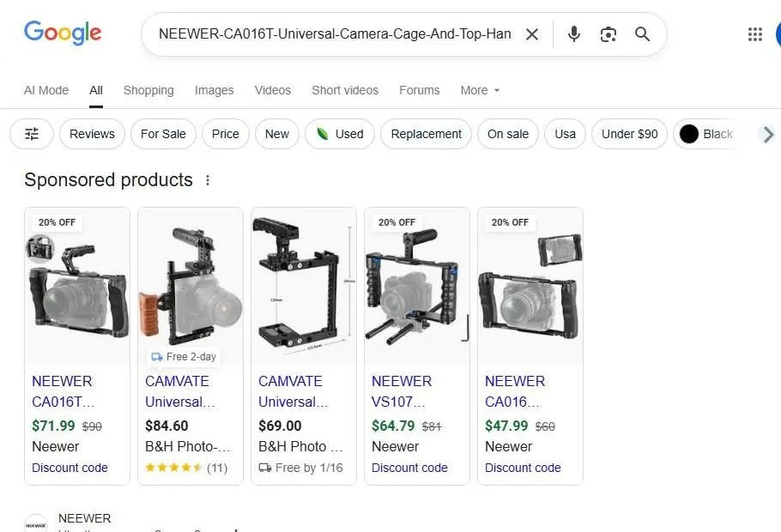781x532 pixels.
Task: Open options for Sponsored products via three-dot icon
Action: (x=207, y=179)
